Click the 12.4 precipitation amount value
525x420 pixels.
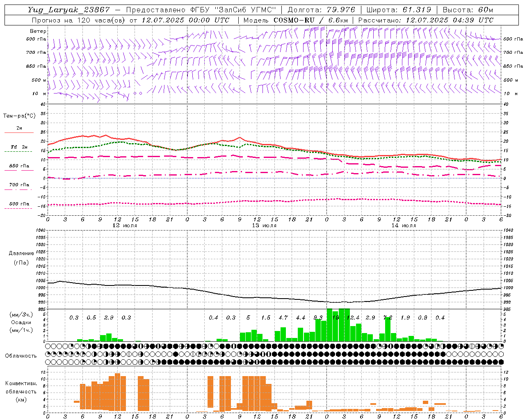point(353,318)
